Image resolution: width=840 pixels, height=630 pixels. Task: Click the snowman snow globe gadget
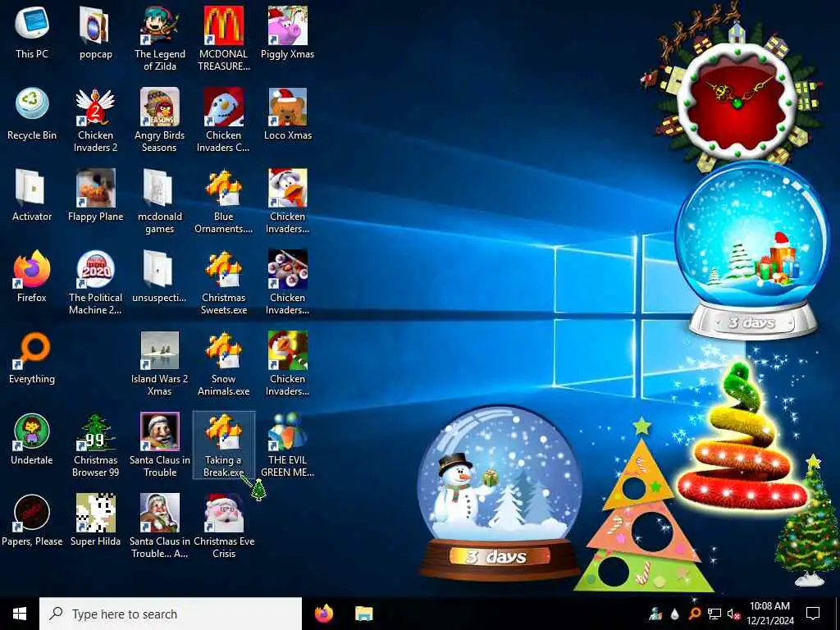pos(500,493)
